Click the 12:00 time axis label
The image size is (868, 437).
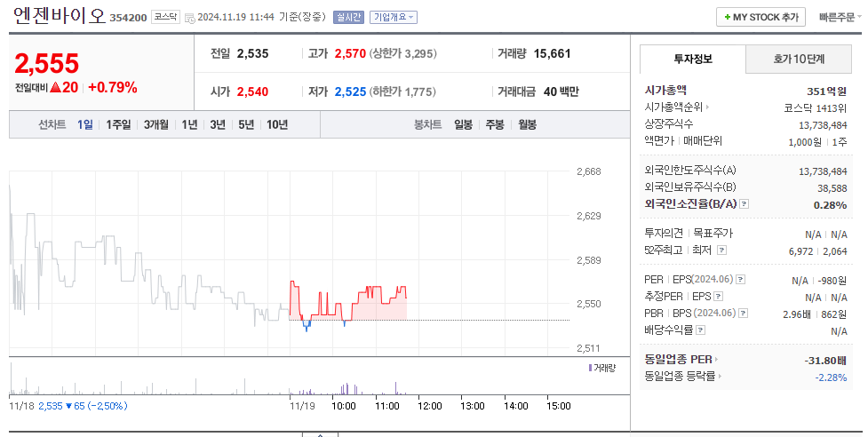430,406
